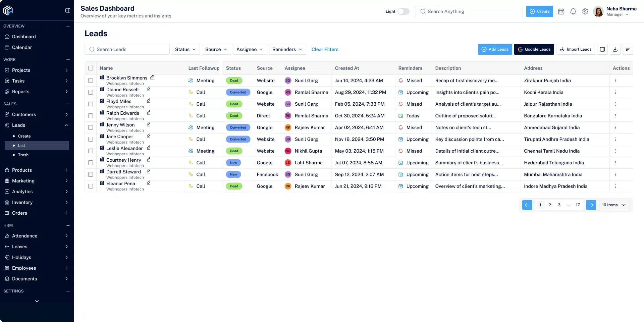Edit Eleanor Pena with the pencil icon
The width and height of the screenshot is (644, 322).
[x=149, y=183]
